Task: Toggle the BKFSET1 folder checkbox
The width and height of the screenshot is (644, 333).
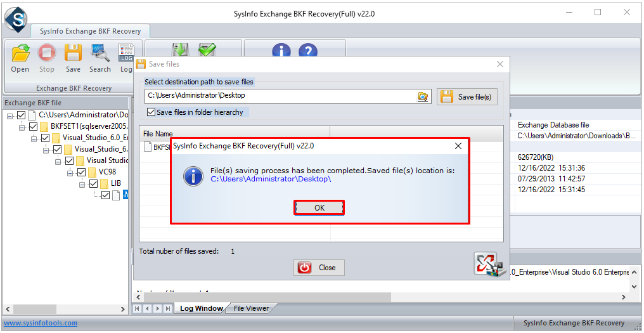Action: (34, 126)
